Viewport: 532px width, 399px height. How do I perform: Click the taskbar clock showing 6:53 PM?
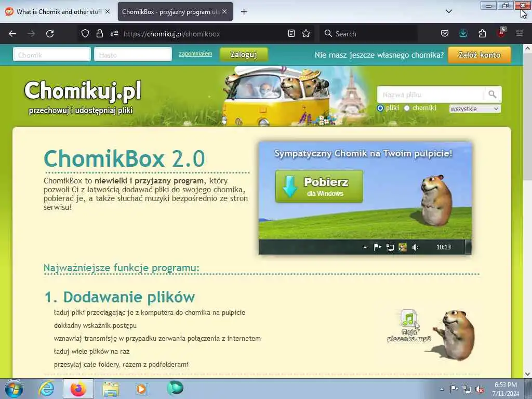tap(506, 389)
